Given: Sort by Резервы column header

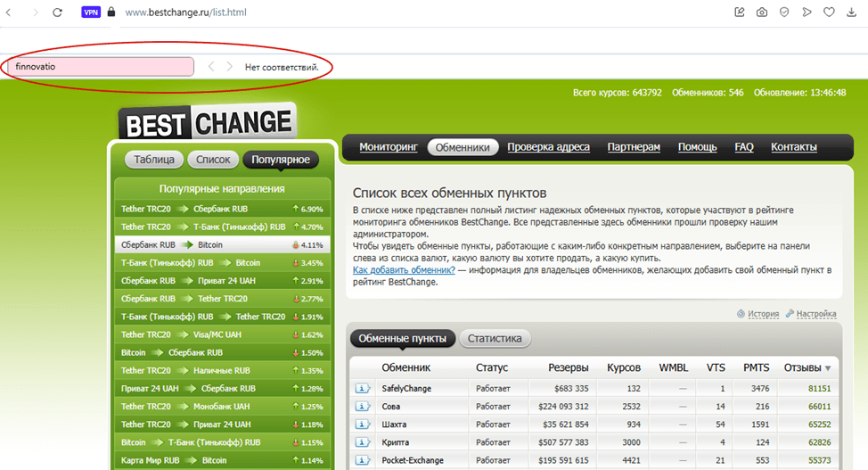Looking at the screenshot, I should [569, 367].
